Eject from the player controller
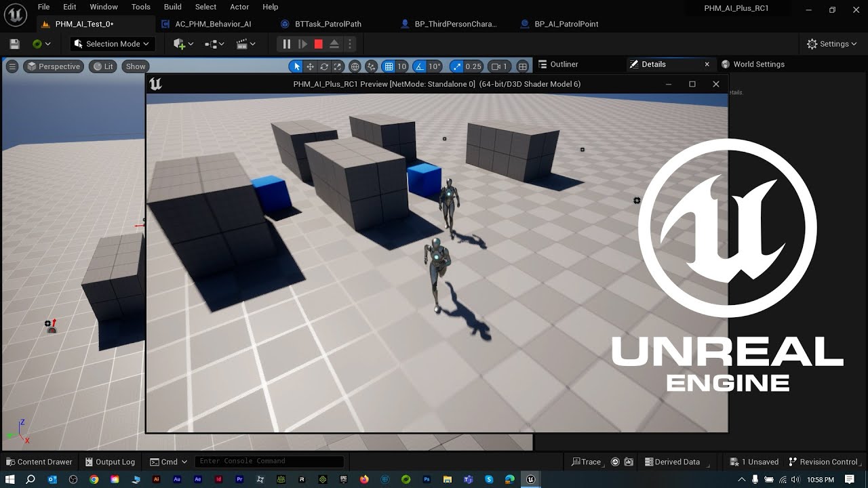Screen dimensions: 868x488 coord(334,44)
